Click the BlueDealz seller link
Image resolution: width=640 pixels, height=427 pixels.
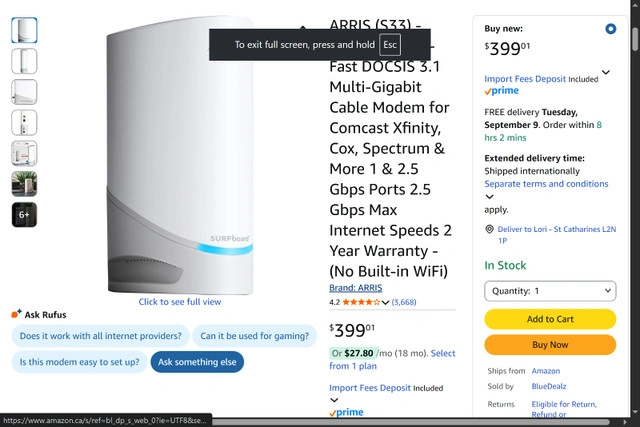[551, 386]
